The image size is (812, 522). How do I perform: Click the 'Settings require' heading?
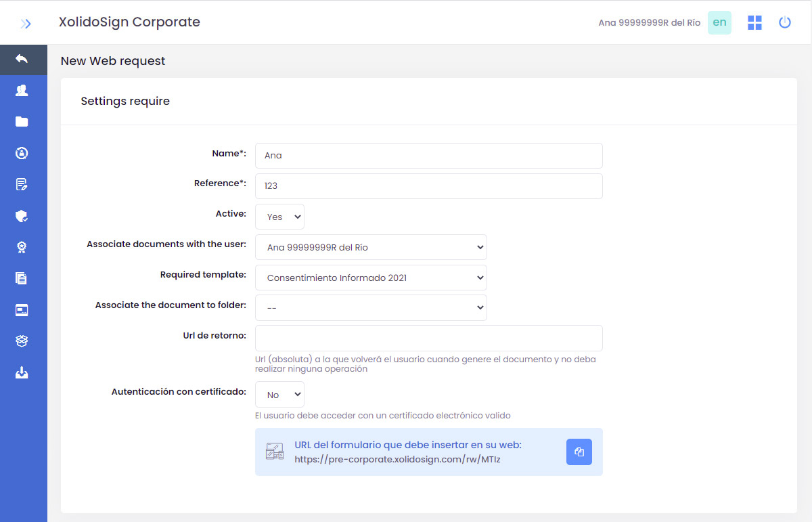coord(125,102)
